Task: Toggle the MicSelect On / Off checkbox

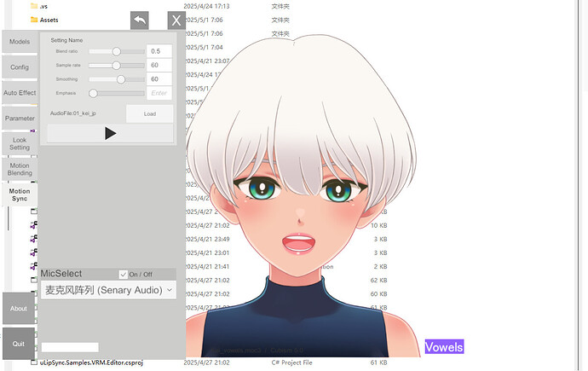Action: pos(124,275)
